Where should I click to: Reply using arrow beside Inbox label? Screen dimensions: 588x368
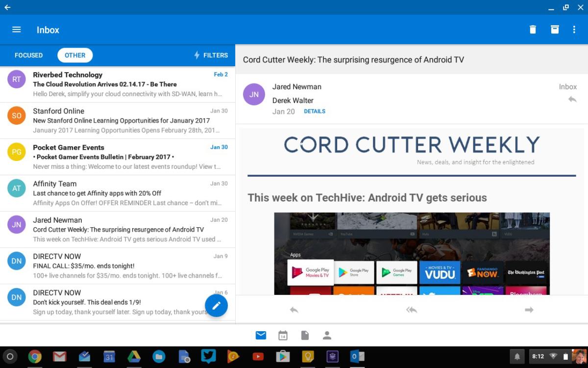tap(572, 100)
